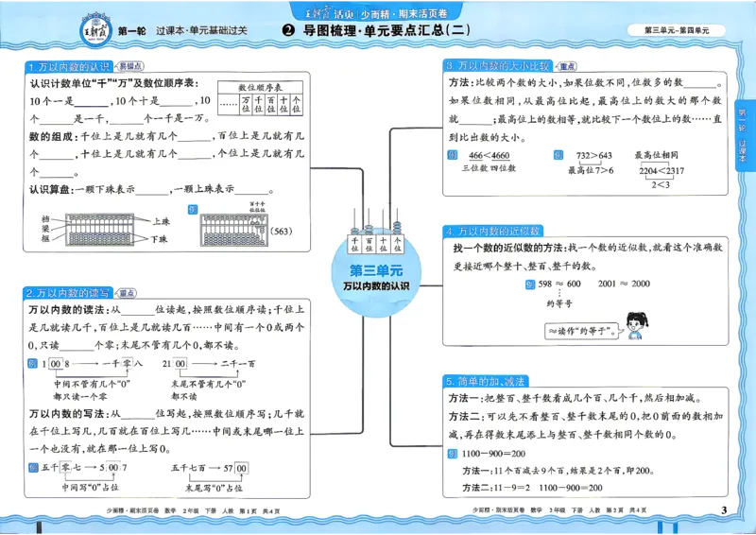756x535 pixels.
Task: Click the 重点 tag beside 万以内数的读写
Action: [127, 293]
